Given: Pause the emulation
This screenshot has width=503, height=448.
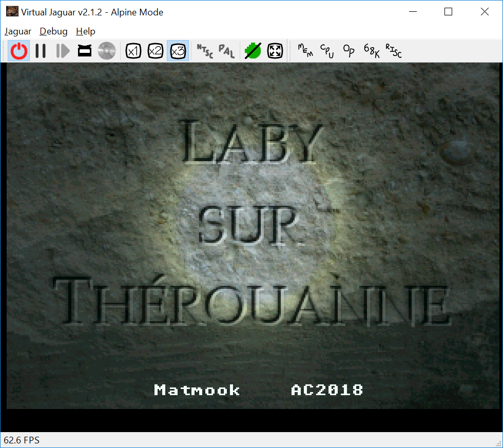Looking at the screenshot, I should click(41, 51).
